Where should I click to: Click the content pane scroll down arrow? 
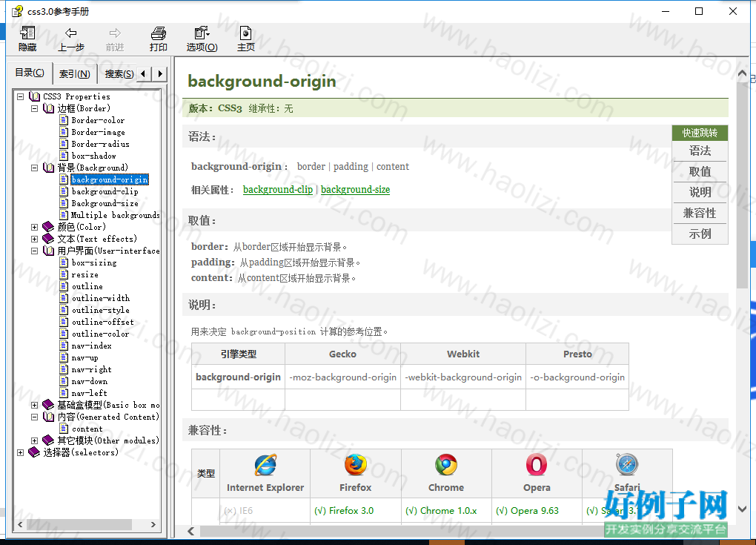click(742, 509)
